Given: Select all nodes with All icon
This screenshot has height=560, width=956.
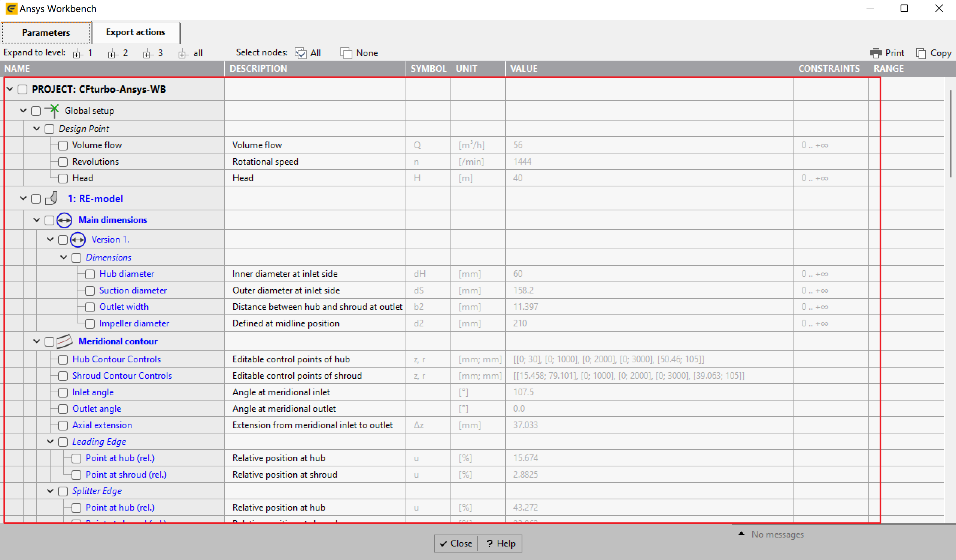Looking at the screenshot, I should [300, 53].
